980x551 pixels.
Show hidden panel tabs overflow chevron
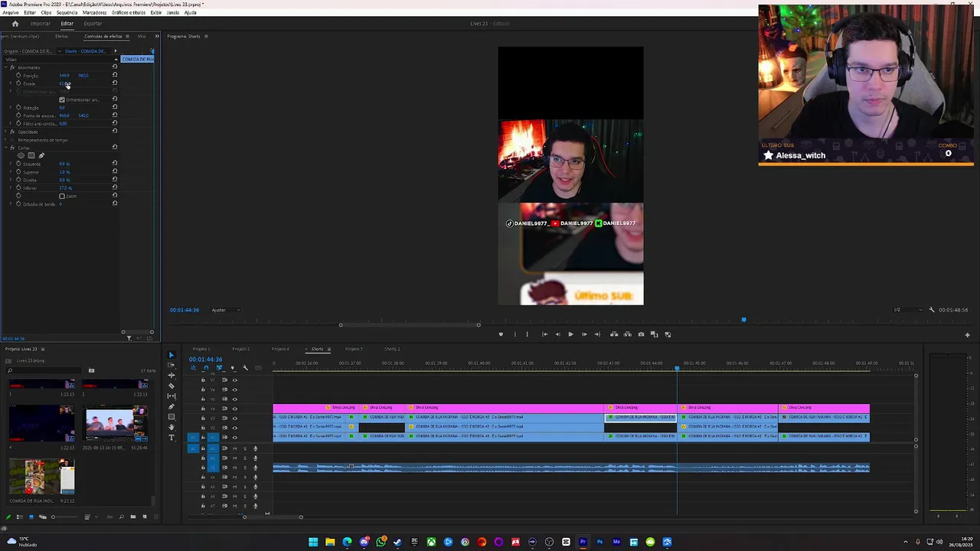pyautogui.click(x=157, y=36)
